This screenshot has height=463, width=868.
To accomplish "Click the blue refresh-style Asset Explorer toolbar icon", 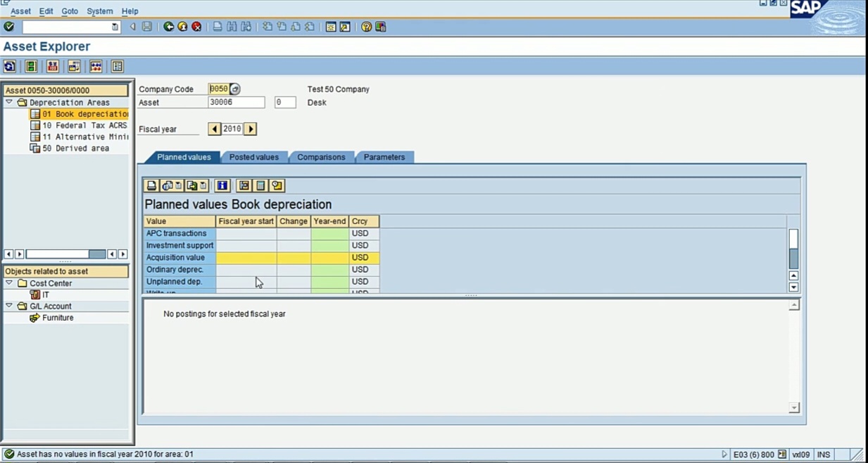I will click(x=10, y=67).
